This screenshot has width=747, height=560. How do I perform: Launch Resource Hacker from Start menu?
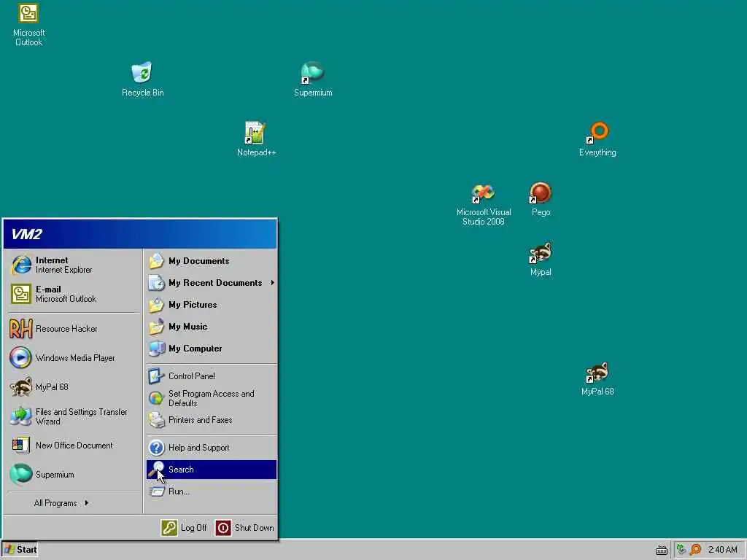74,329
